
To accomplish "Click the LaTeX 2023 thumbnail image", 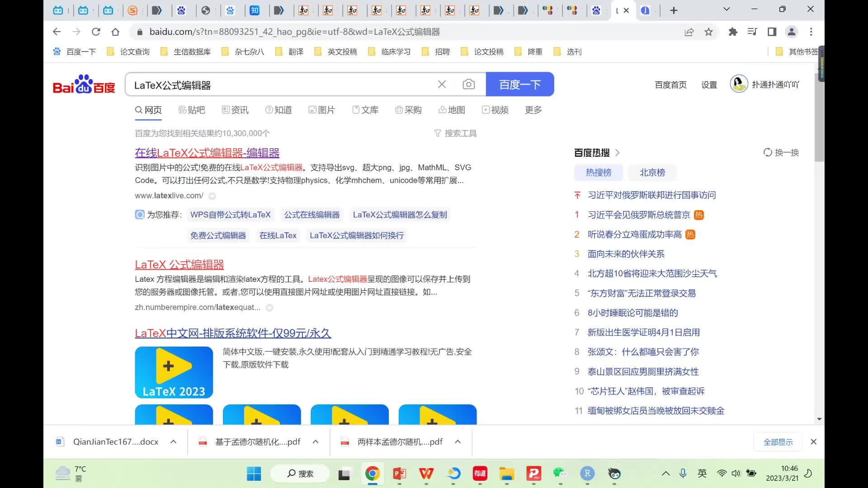I will 174,372.
